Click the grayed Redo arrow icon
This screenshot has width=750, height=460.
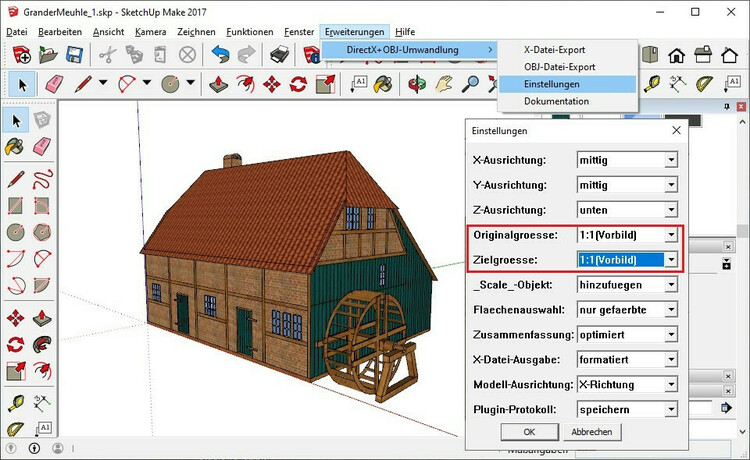click(x=246, y=55)
